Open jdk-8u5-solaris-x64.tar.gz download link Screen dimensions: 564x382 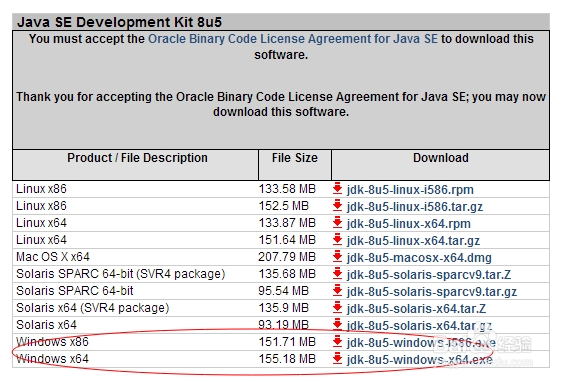[x=419, y=326]
